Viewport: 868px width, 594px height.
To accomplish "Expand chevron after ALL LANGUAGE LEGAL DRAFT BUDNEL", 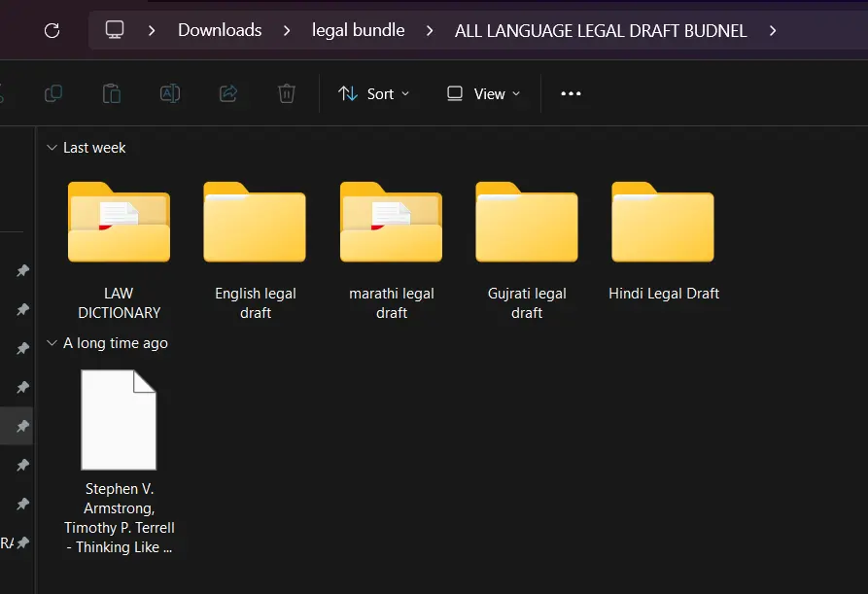I will 773,30.
